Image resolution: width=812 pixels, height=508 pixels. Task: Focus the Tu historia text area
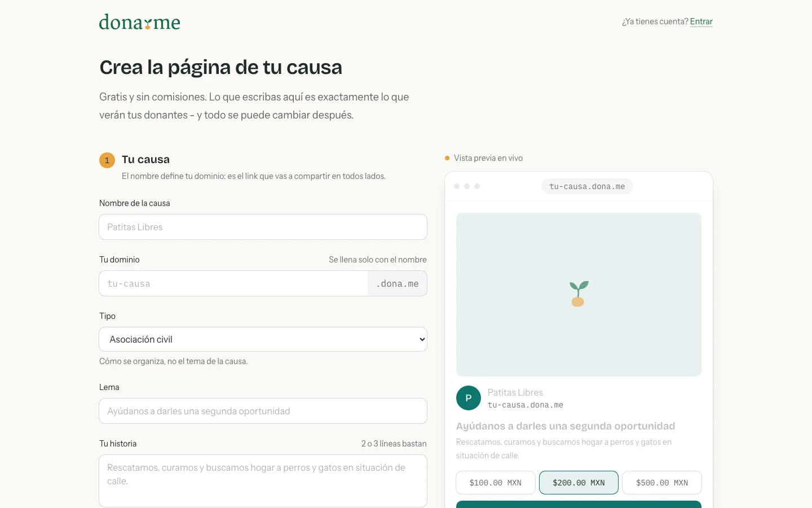coord(263,481)
